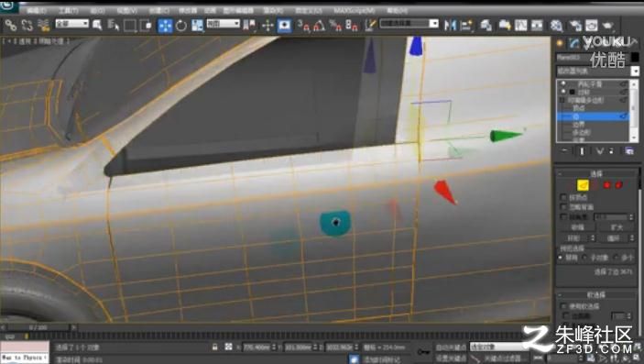Click the Select and Move tool
Image resolution: width=644 pixels, height=364 pixels.
click(165, 26)
